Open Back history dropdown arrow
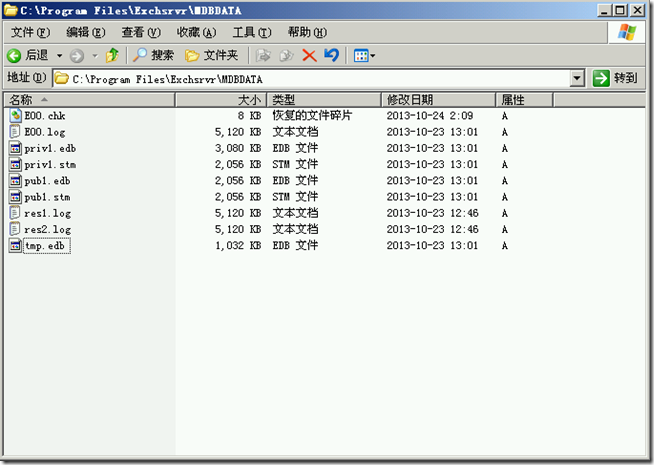Viewport: 654px width, 465px height. pos(60,55)
